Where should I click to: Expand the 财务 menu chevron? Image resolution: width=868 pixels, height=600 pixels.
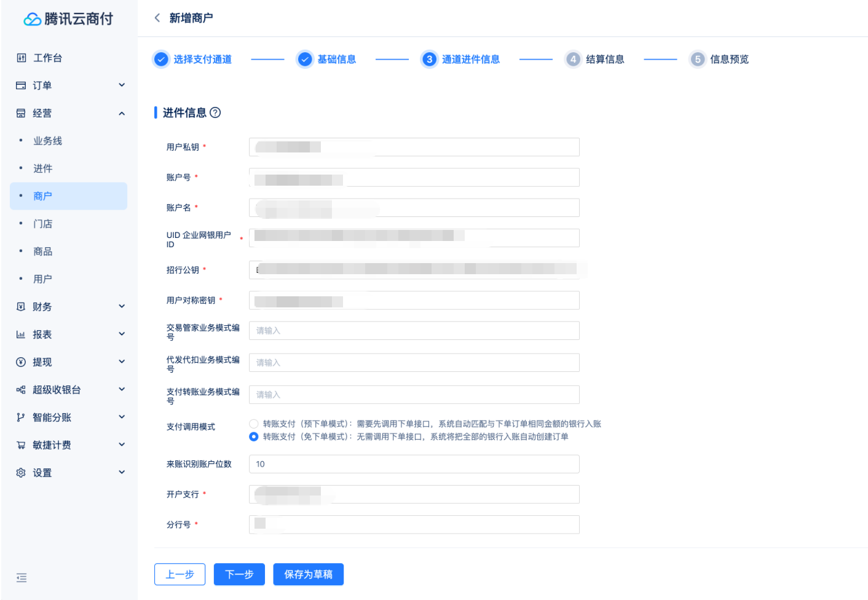point(122,306)
